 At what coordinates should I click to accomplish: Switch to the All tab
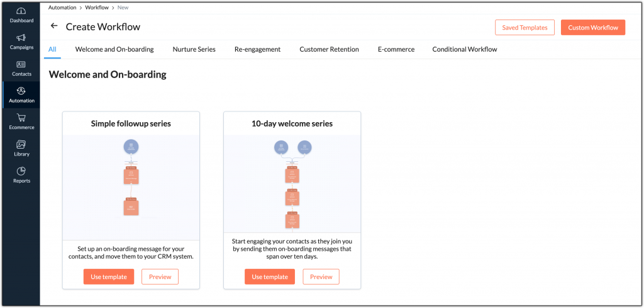click(52, 49)
